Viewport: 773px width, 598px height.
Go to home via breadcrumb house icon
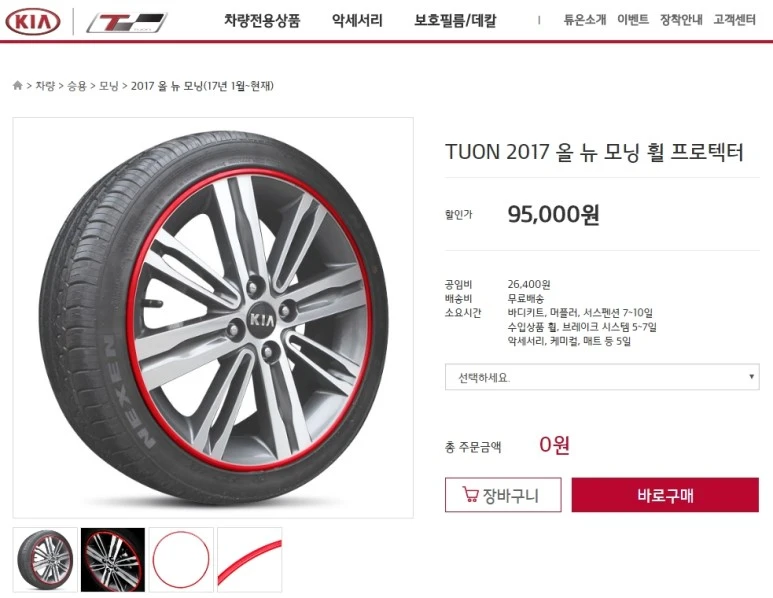click(x=17, y=86)
